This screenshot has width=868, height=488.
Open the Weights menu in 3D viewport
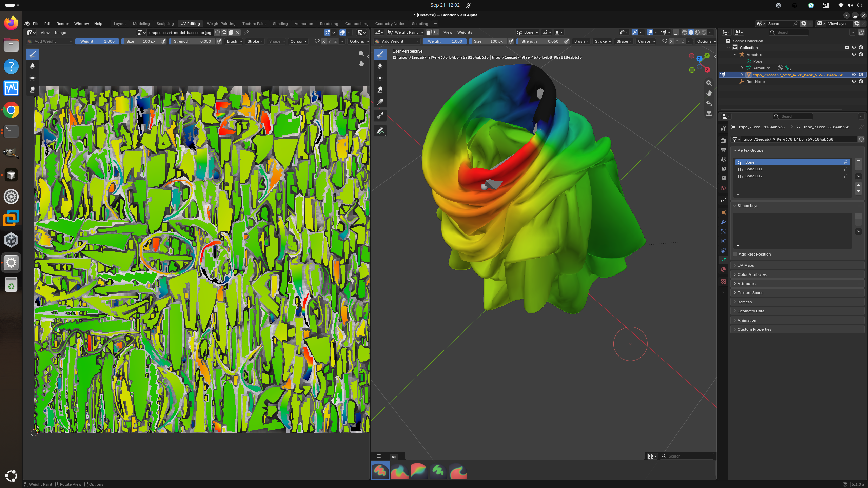click(465, 32)
